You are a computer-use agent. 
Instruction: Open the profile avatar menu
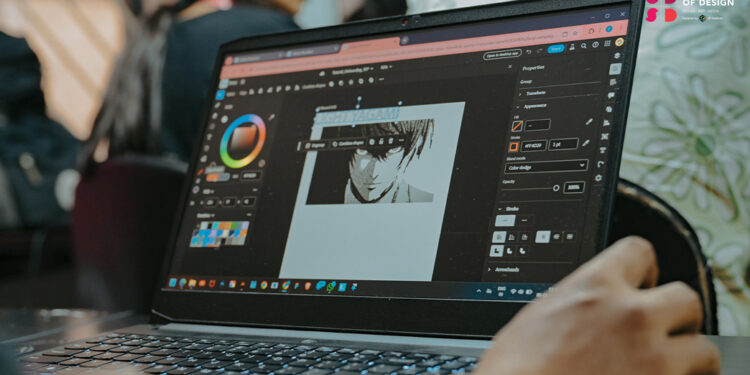coord(619,42)
